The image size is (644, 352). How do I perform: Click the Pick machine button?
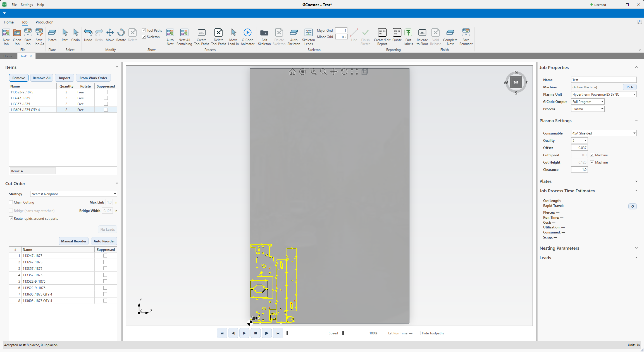click(x=629, y=87)
